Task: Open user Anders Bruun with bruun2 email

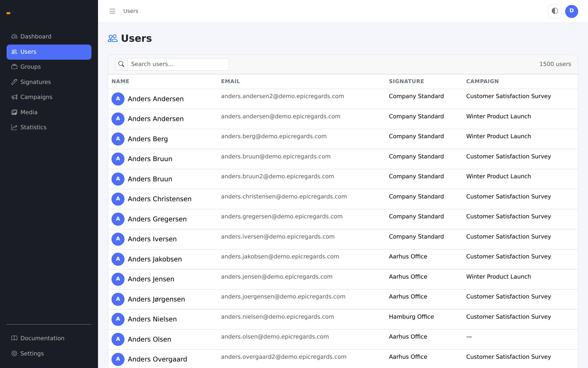Action: pos(150,179)
